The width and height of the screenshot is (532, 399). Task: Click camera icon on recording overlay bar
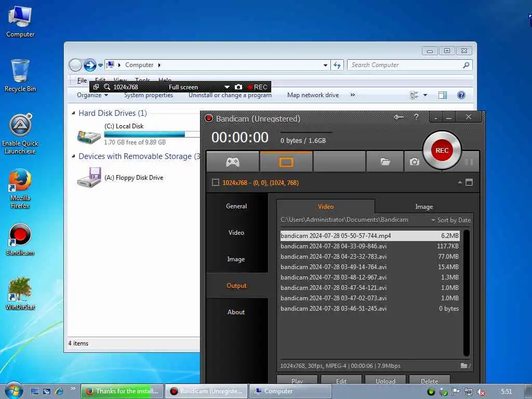click(x=238, y=87)
